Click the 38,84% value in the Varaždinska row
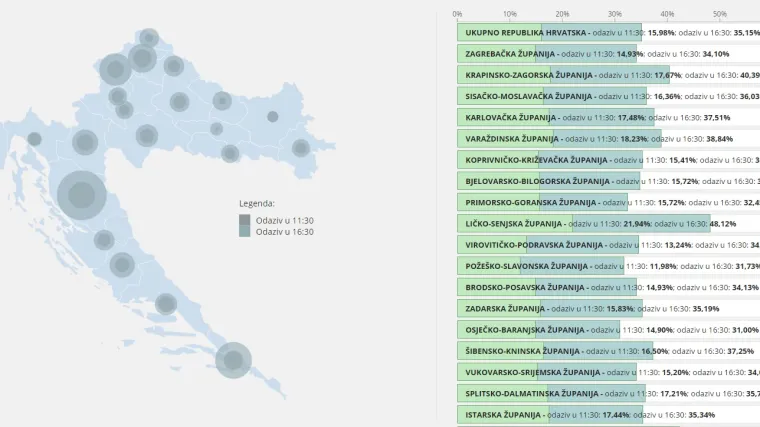The image size is (760, 427). pyautogui.click(x=719, y=139)
